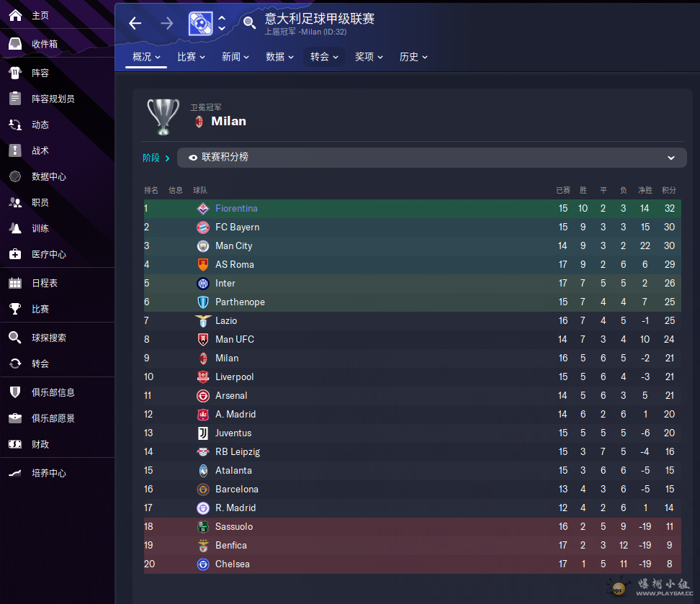This screenshot has height=604, width=700.
Task: Switch to the 新闻 tab
Action: (x=235, y=57)
